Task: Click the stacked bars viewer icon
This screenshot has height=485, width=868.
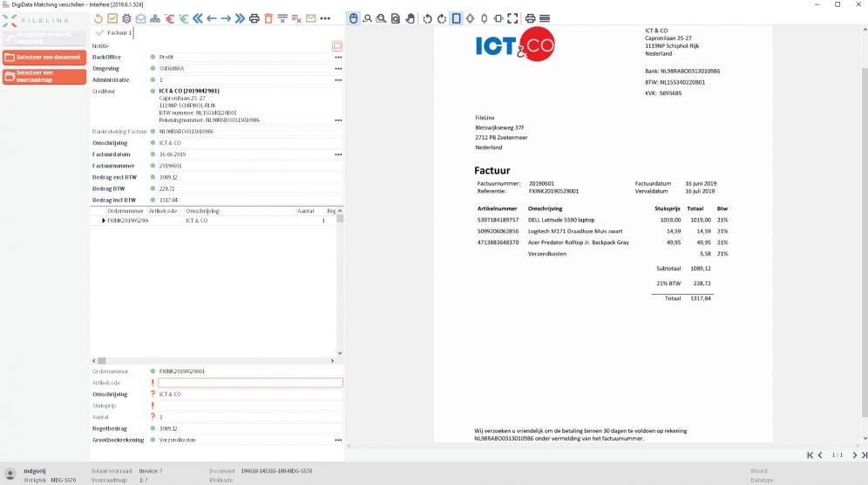Action: pyautogui.click(x=545, y=18)
